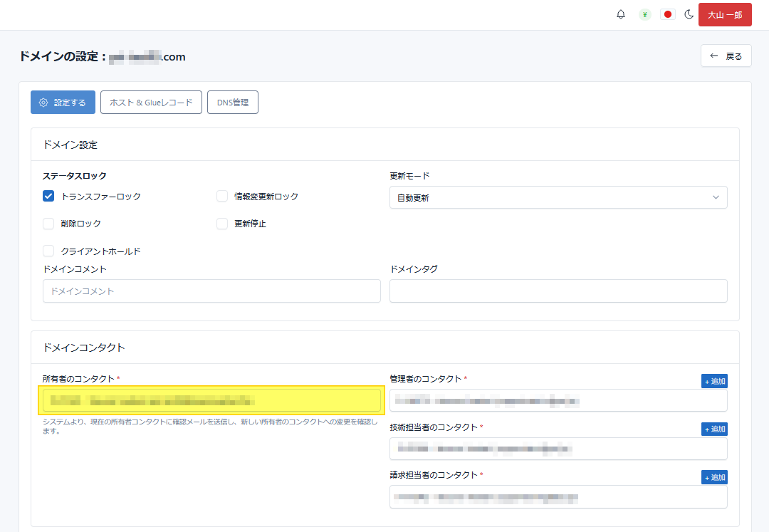Open the 大山 一郎 user menu
Screen dimensions: 769x532
(725, 14)
